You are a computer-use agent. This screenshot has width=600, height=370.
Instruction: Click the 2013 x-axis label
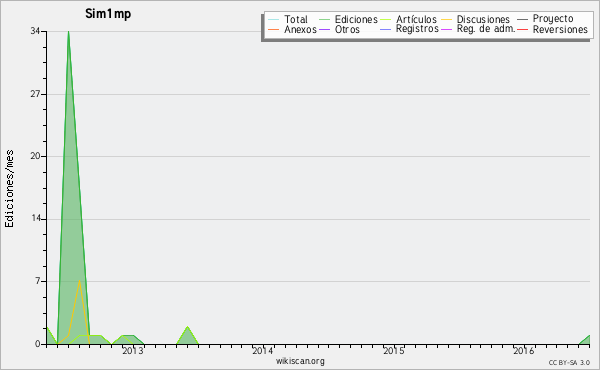(x=133, y=351)
